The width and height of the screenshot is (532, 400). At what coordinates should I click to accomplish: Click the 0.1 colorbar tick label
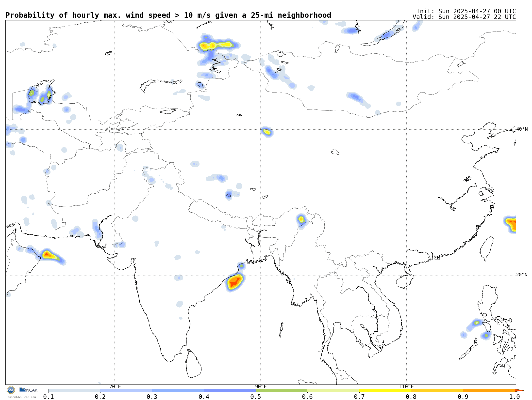(49, 397)
